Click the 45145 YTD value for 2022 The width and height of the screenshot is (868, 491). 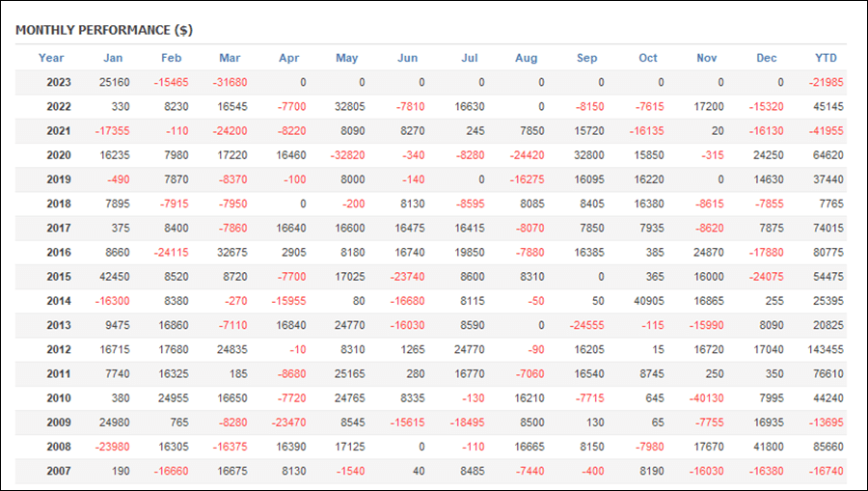click(828, 107)
